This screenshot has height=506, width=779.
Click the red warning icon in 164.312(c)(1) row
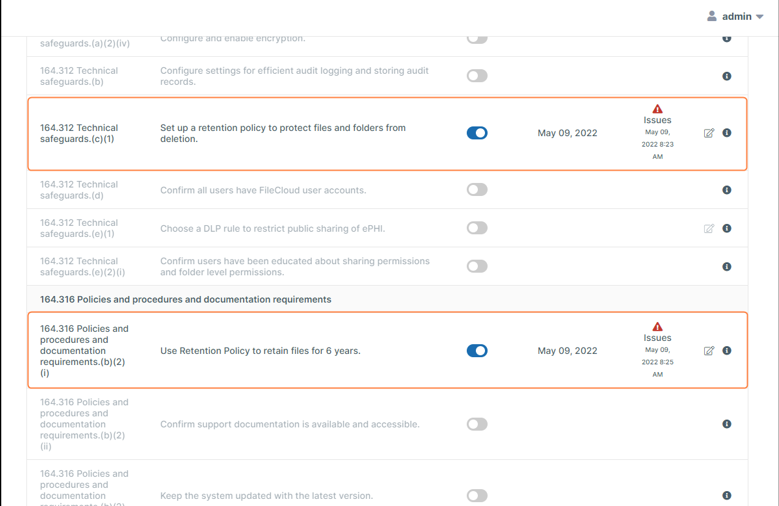pyautogui.click(x=657, y=109)
